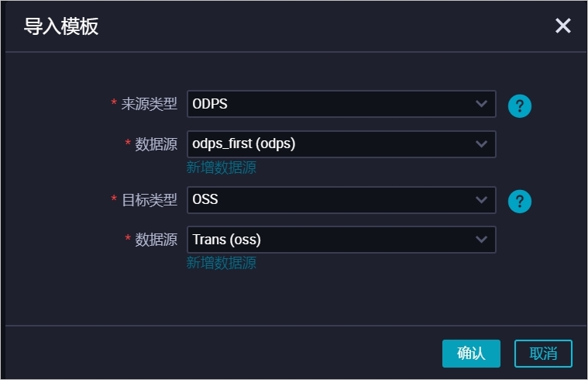Click 新增数据源 link under Trans (oss) field
This screenshot has height=380, width=588.
pos(222,263)
